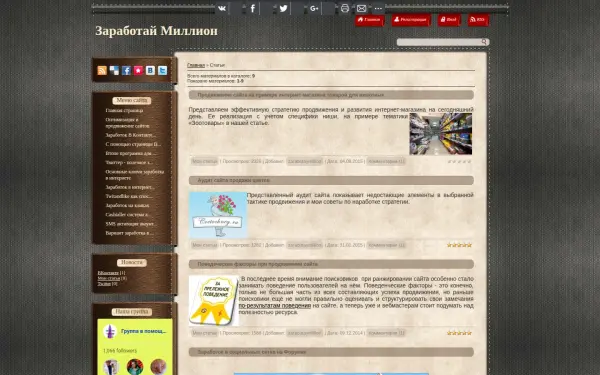This screenshot has width=600, height=375.
Task: Open Заработок В Контакте menu item
Action: [x=130, y=135]
